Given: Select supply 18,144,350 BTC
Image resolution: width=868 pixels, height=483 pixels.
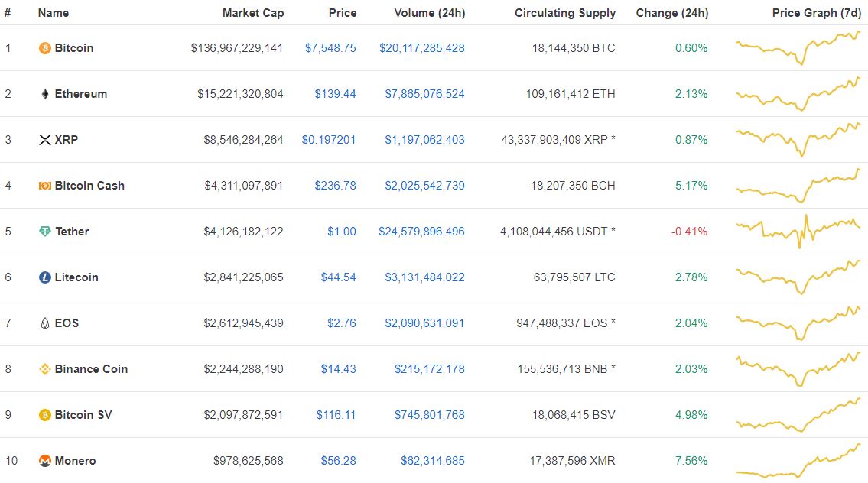Looking at the screenshot, I should (574, 48).
